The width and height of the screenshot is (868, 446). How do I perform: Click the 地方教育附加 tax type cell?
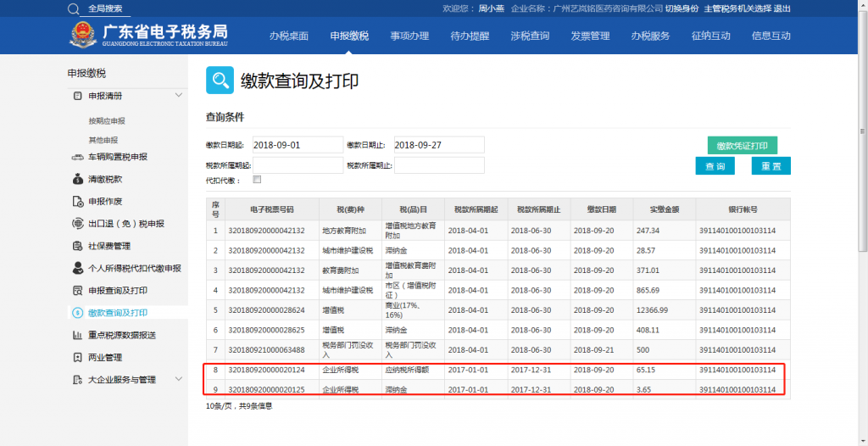(350, 230)
